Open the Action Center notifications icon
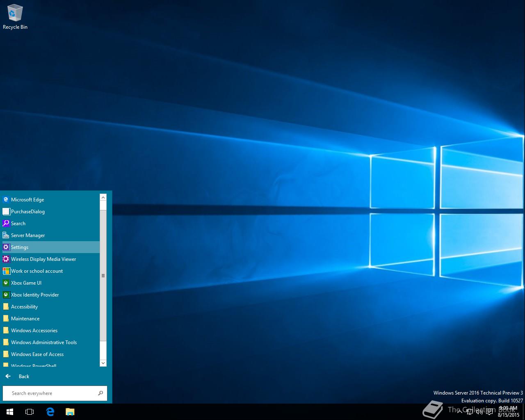The width and height of the screenshot is (525, 420). (x=489, y=412)
